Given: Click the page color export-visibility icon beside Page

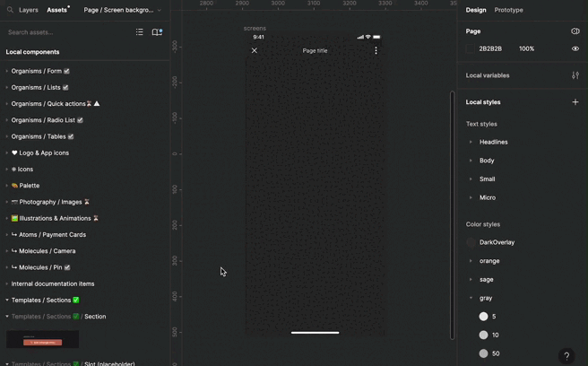Looking at the screenshot, I should tap(575, 31).
